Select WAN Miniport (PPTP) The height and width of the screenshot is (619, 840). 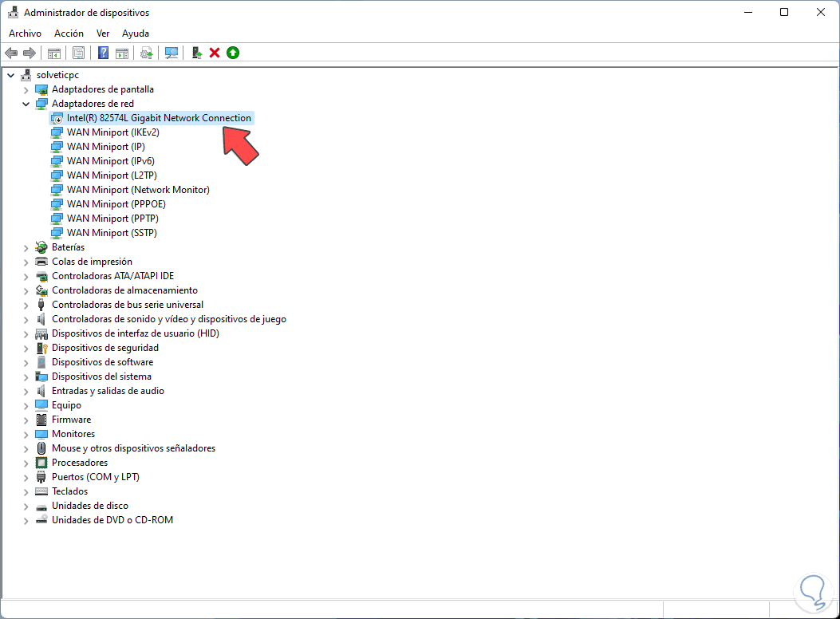[112, 219]
